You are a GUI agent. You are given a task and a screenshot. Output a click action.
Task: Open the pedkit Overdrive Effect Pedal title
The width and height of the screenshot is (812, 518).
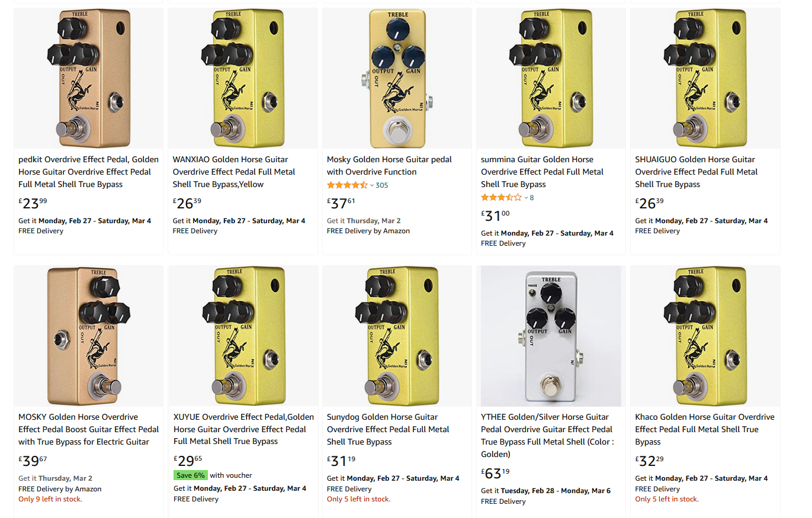point(89,172)
